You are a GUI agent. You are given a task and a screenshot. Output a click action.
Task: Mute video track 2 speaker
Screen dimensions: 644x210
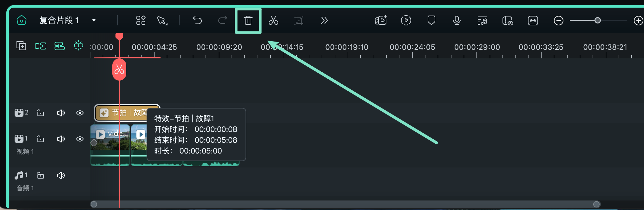(61, 113)
